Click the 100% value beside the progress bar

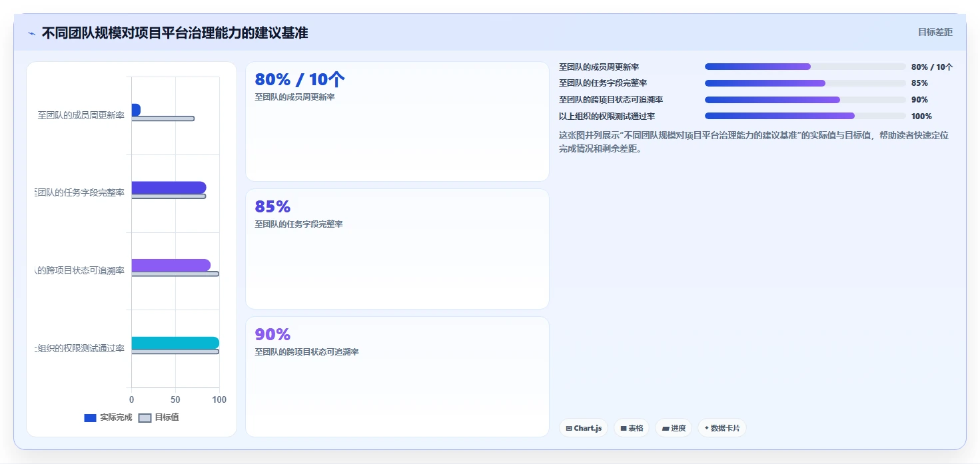pos(921,116)
